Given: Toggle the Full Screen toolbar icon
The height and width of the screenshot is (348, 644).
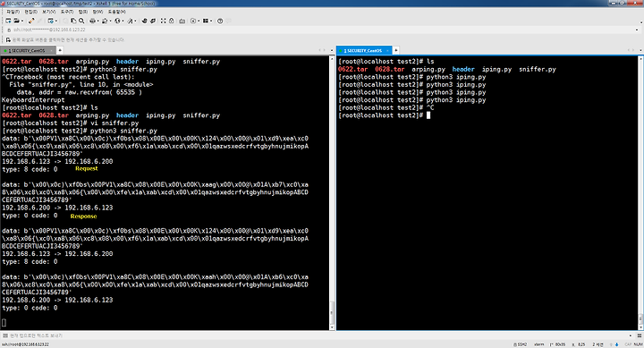Looking at the screenshot, I should coord(163,21).
